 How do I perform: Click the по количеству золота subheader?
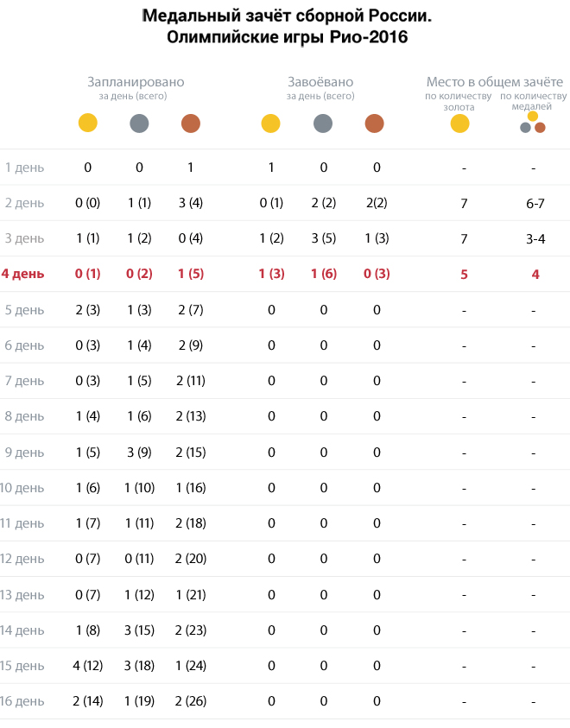(459, 101)
